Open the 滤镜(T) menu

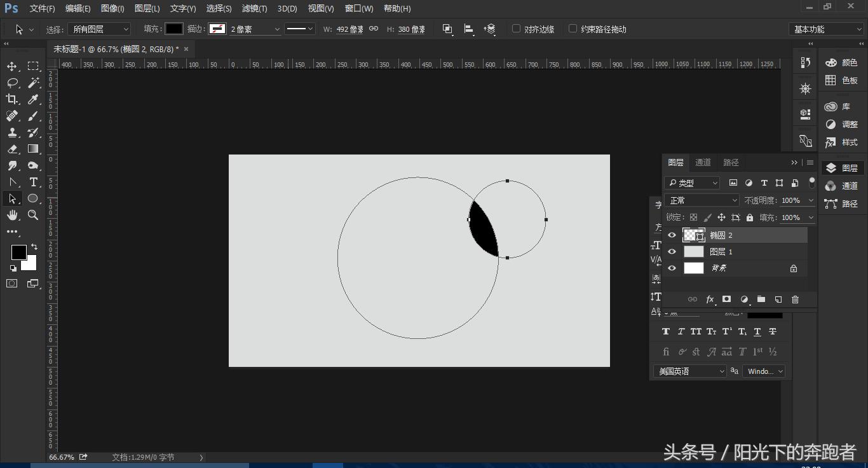coord(254,8)
